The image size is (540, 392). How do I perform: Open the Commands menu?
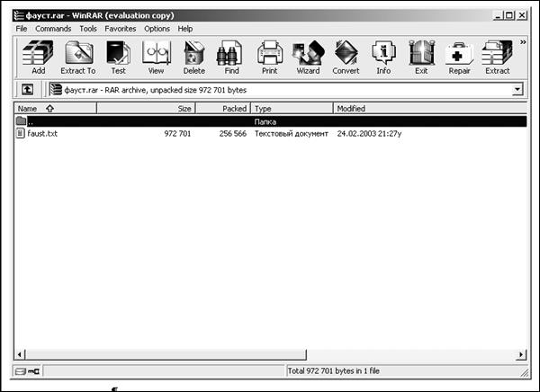53,29
